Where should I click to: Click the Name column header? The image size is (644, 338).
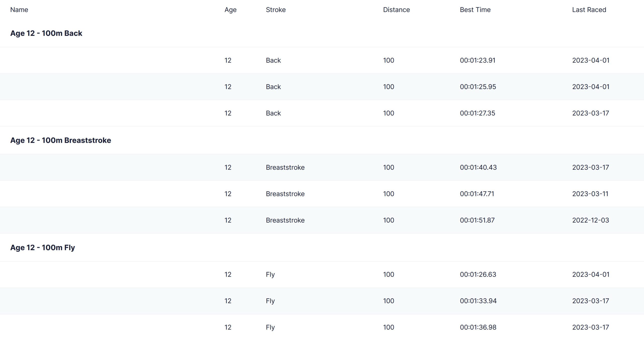coord(19,10)
